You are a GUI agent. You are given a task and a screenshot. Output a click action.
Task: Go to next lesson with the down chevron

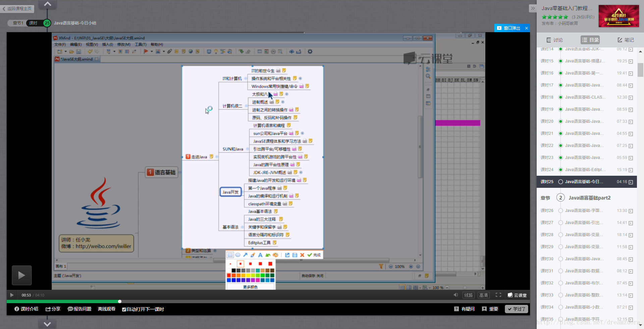tap(47, 324)
